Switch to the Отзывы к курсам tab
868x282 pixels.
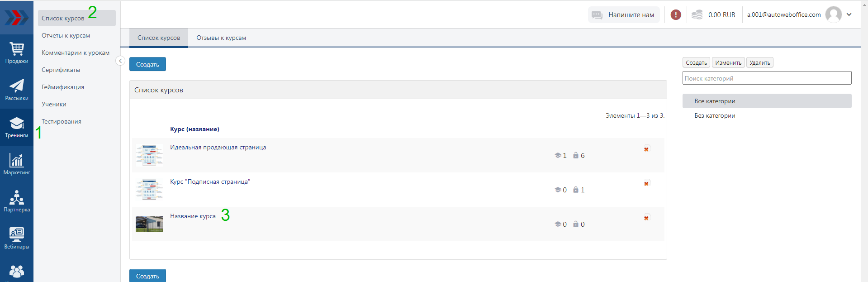pyautogui.click(x=221, y=38)
